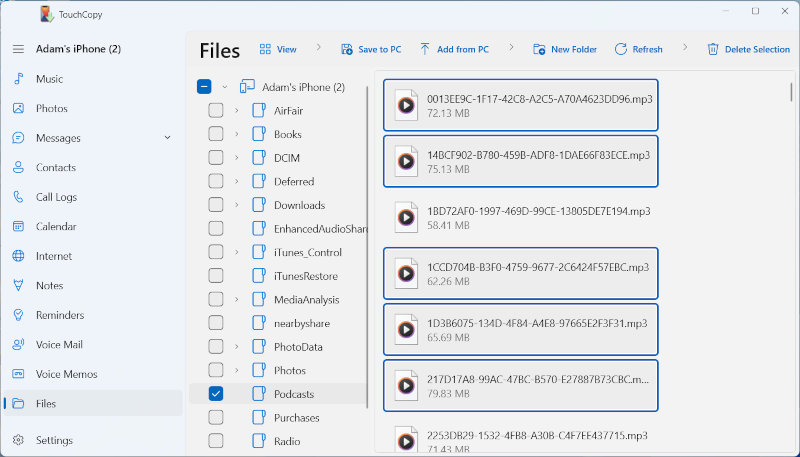This screenshot has height=457, width=800.
Task: Click the View grid icon
Action: pyautogui.click(x=265, y=49)
